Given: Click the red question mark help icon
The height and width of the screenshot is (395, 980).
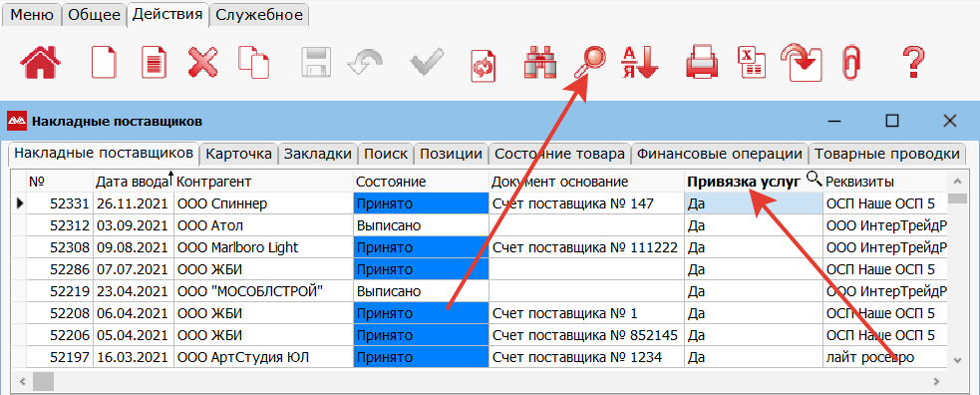Looking at the screenshot, I should coord(914,63).
